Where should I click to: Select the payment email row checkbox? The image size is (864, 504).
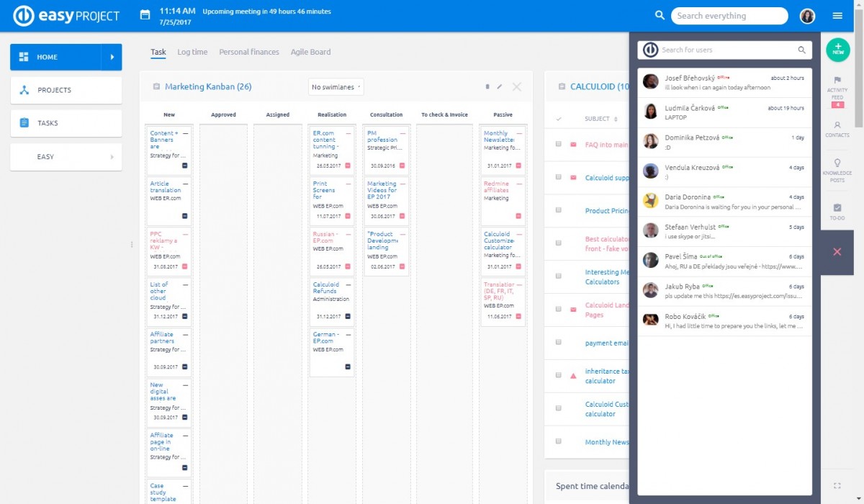point(559,343)
